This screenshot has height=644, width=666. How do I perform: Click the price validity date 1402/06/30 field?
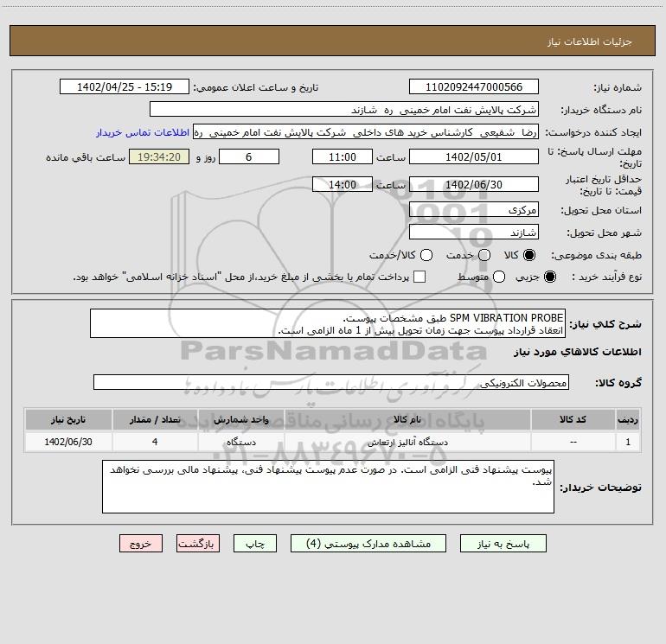tap(474, 184)
